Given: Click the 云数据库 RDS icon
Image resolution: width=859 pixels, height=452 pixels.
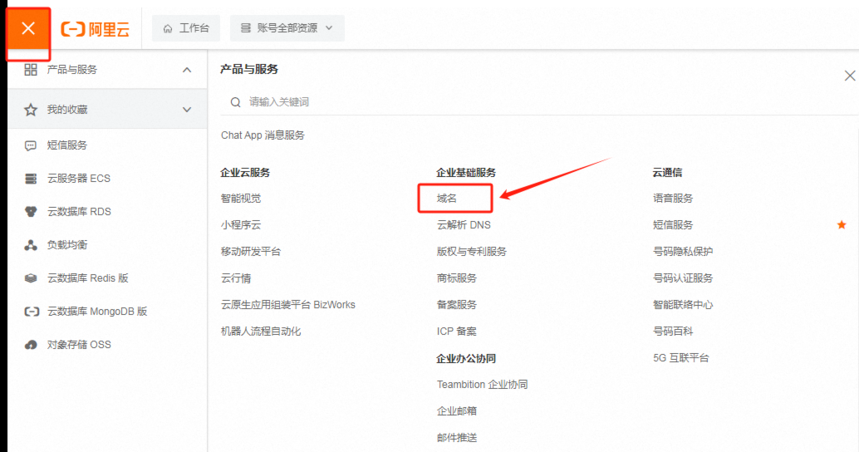Looking at the screenshot, I should click(31, 211).
